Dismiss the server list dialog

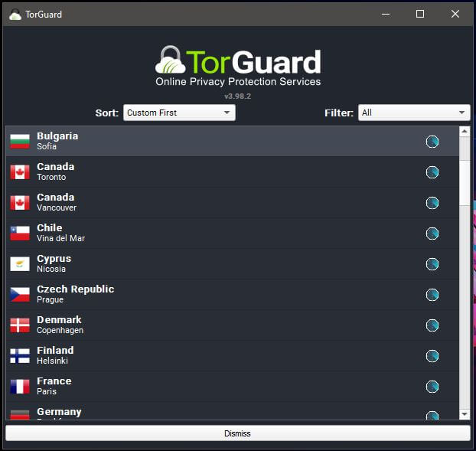pos(238,433)
